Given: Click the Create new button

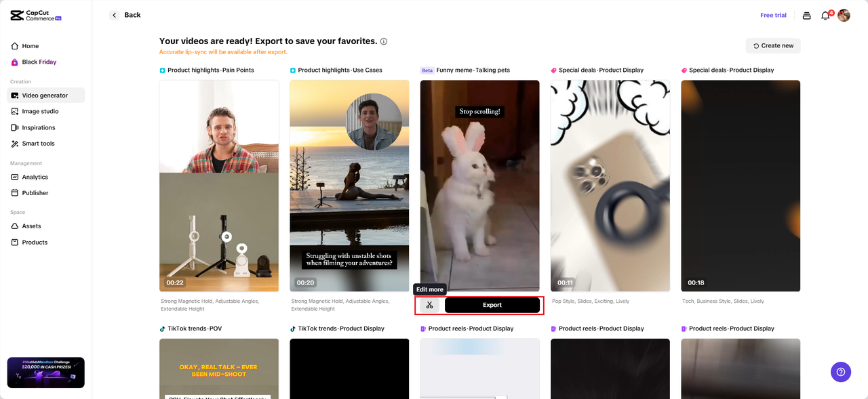Looking at the screenshot, I should 773,45.
